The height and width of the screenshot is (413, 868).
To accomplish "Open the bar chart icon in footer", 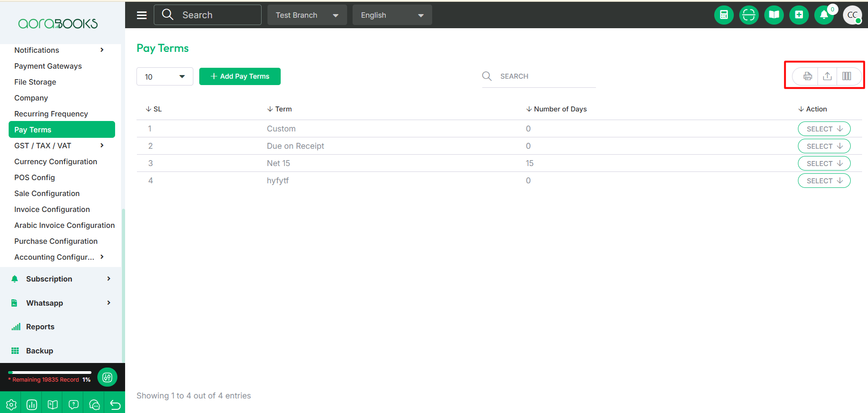I will pos(32,405).
